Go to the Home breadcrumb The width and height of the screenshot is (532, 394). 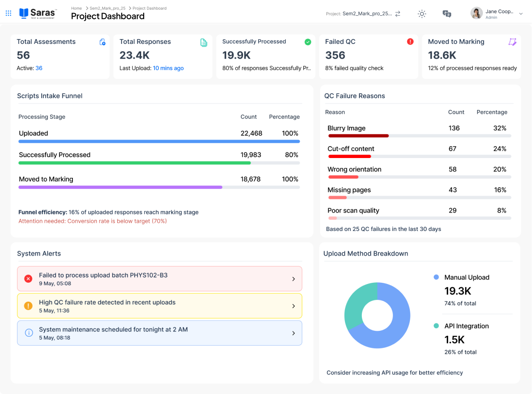coord(76,8)
